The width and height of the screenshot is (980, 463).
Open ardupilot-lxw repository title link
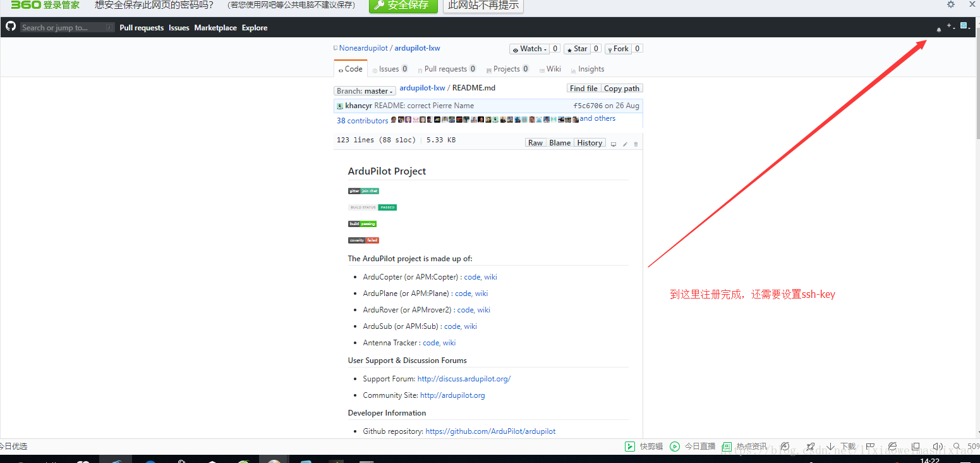pos(417,48)
